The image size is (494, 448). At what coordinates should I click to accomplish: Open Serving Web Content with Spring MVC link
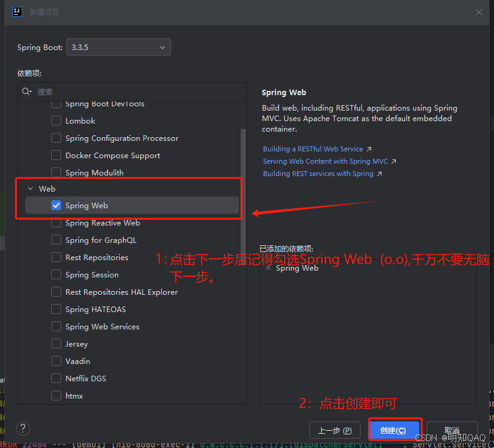pos(329,161)
